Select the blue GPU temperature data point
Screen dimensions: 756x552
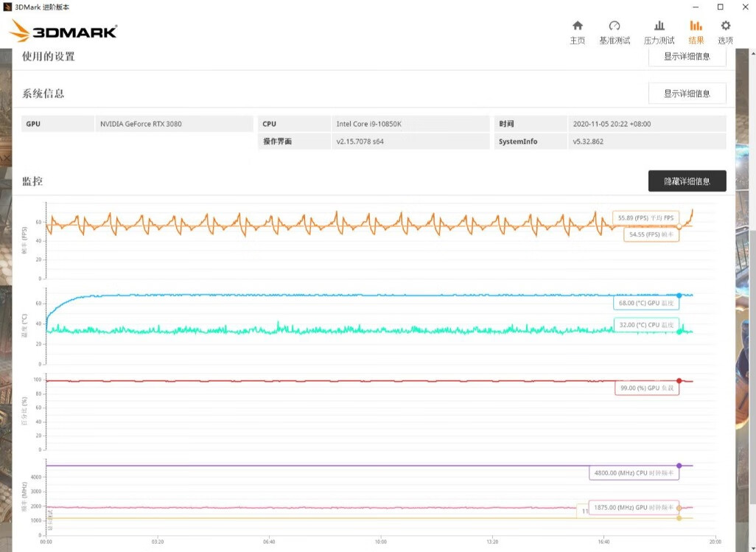click(679, 296)
